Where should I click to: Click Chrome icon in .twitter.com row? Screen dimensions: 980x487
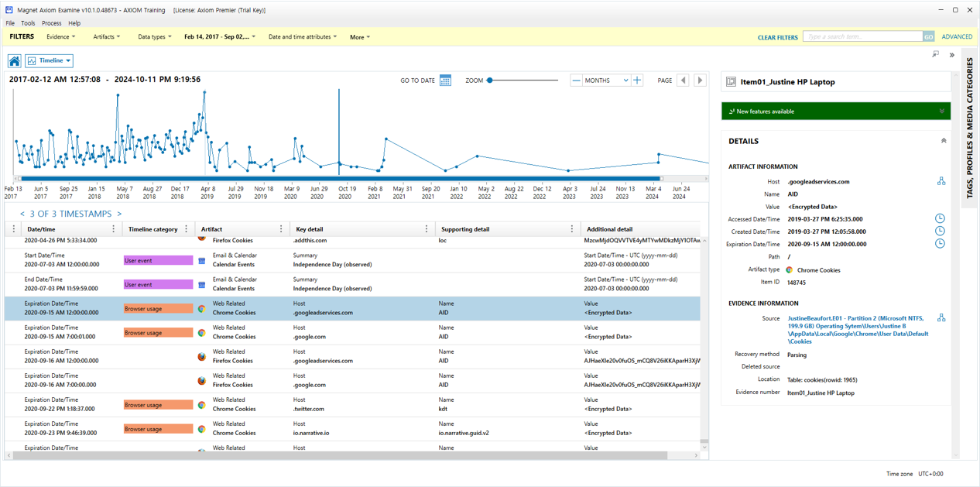tap(201, 405)
